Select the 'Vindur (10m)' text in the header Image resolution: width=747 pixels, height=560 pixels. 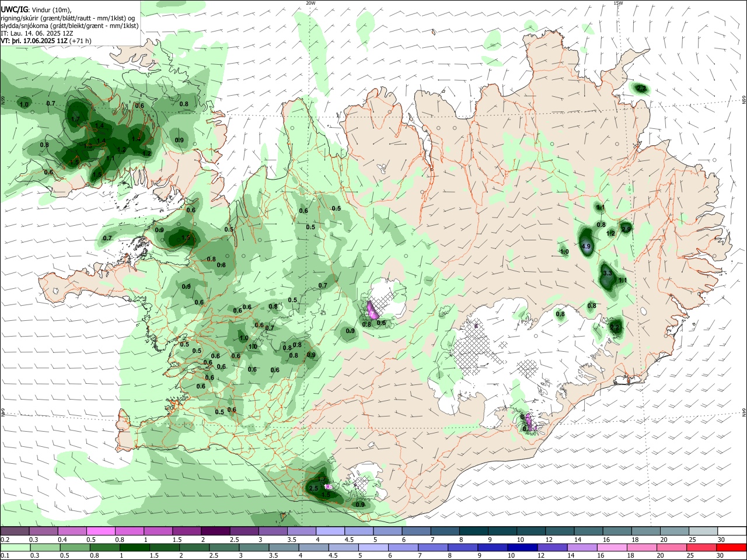[52, 10]
